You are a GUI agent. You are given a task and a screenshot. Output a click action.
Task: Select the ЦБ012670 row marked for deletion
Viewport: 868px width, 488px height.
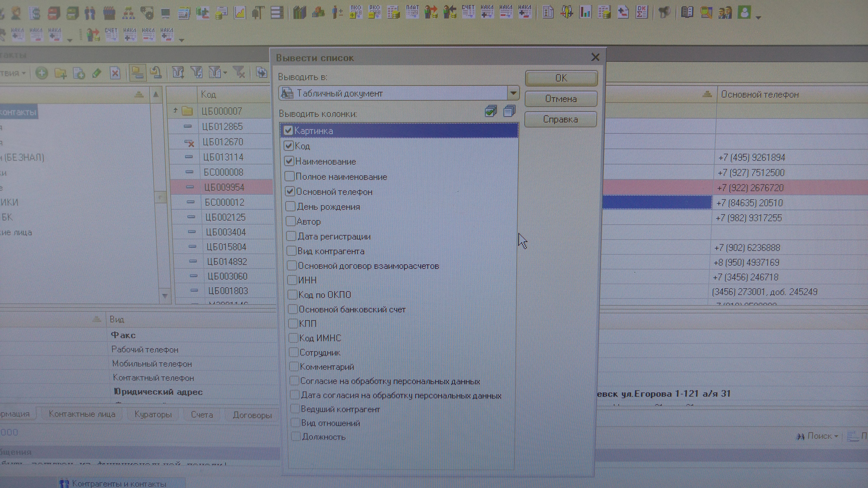click(x=222, y=142)
